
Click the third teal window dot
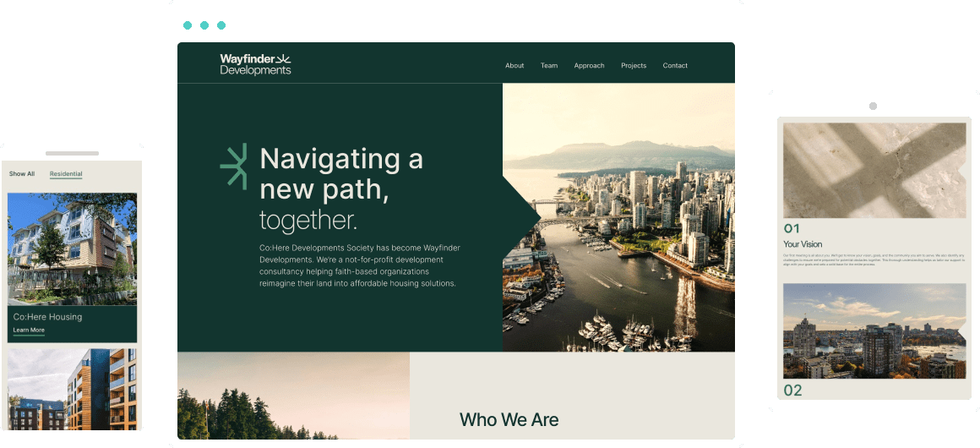[x=221, y=25]
